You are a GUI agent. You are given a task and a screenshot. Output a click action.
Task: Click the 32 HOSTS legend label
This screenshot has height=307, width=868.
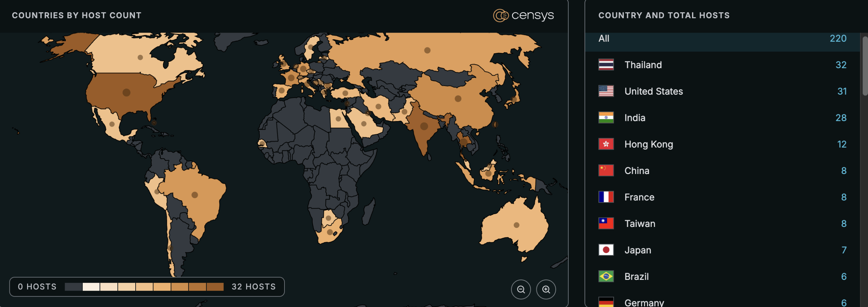[253, 287]
